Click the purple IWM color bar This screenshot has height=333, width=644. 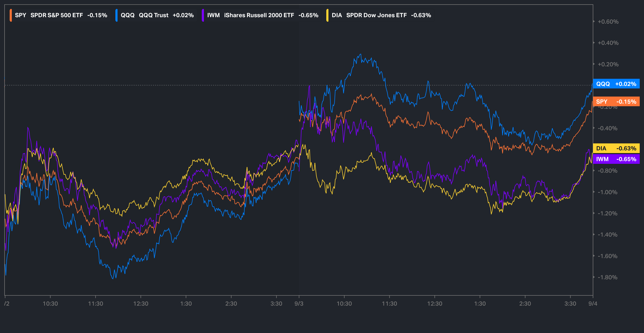pyautogui.click(x=203, y=15)
